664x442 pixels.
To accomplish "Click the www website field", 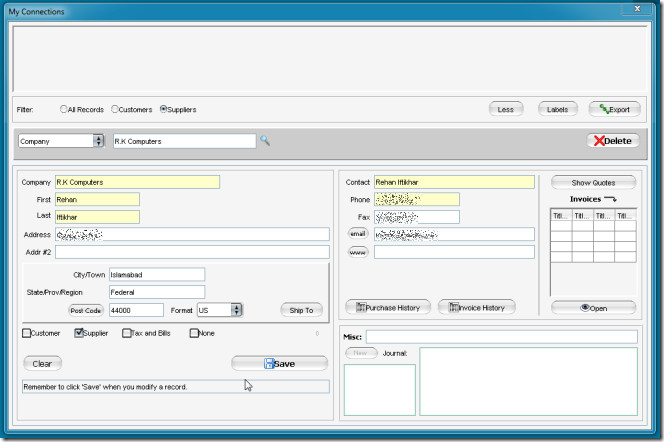I will coord(454,252).
